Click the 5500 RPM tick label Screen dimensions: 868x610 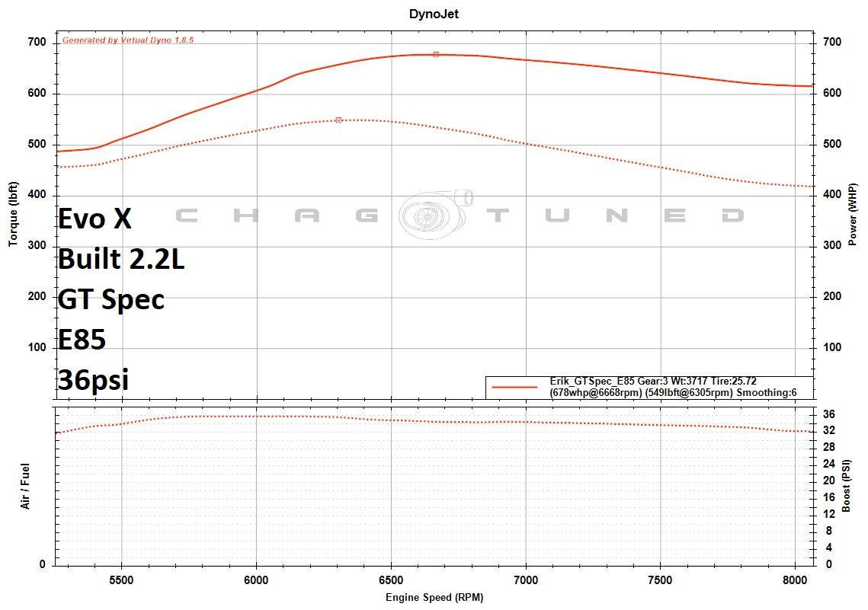click(121, 580)
